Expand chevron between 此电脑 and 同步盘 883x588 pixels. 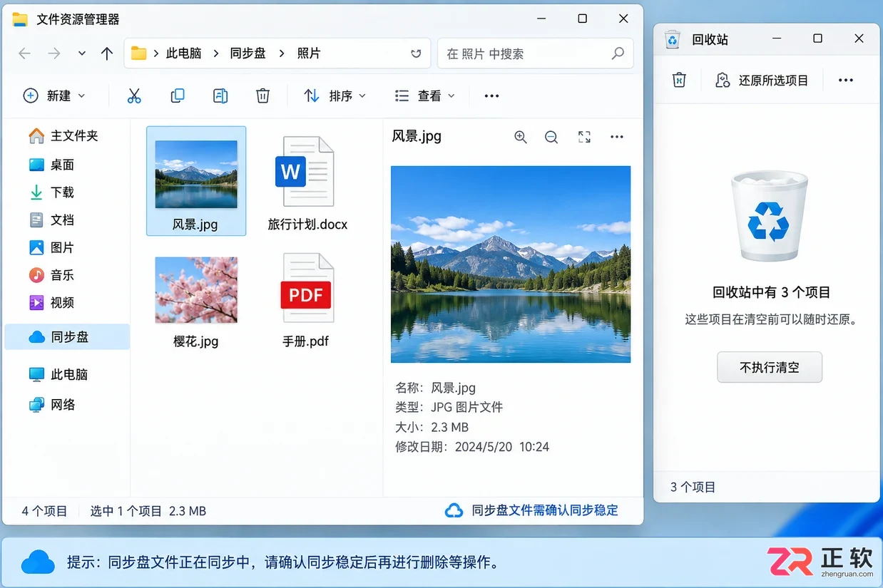[216, 53]
